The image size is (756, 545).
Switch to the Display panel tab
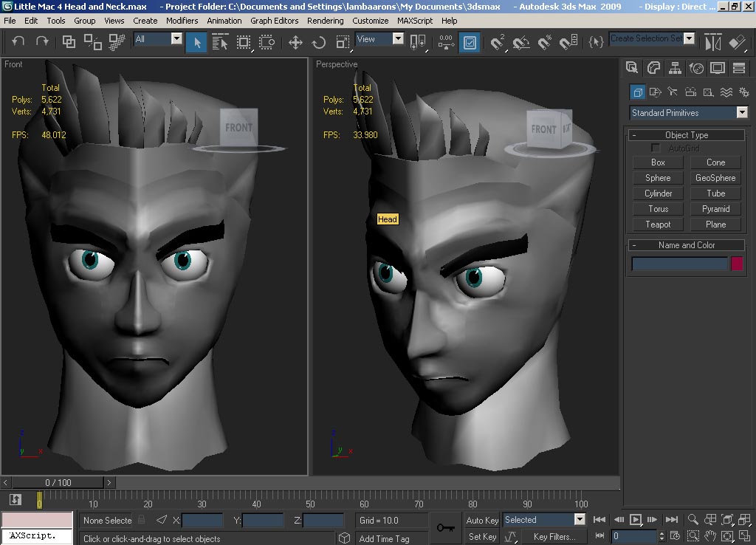718,67
